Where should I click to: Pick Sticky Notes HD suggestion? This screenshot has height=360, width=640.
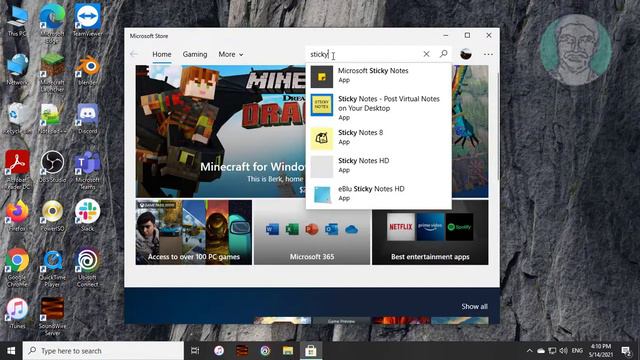click(x=378, y=165)
